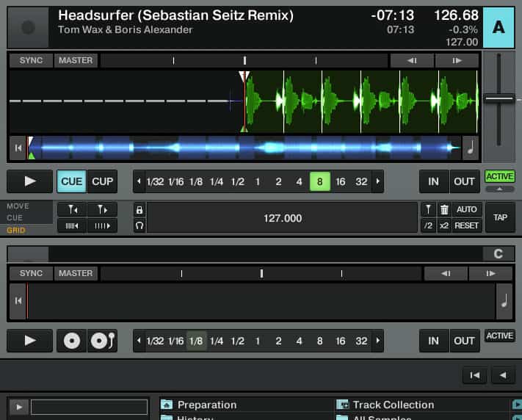Screen dimensions: 522x420
Task: Click Deck C letter C button
Action: (499, 254)
